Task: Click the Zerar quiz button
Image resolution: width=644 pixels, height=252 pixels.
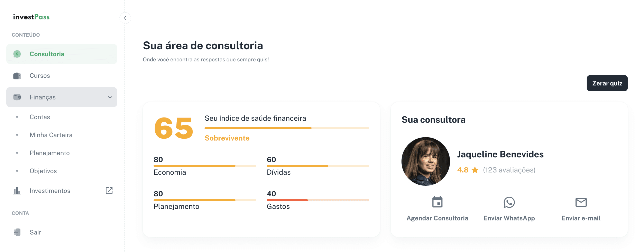Action: pos(607,83)
